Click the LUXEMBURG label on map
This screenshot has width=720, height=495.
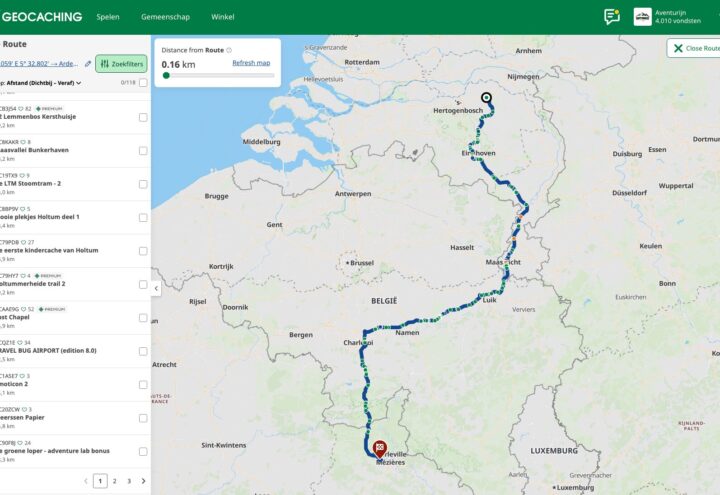554,450
